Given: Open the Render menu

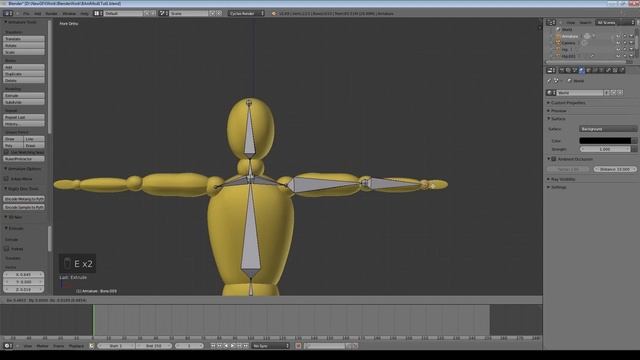Looking at the screenshot, I should click(51, 13).
